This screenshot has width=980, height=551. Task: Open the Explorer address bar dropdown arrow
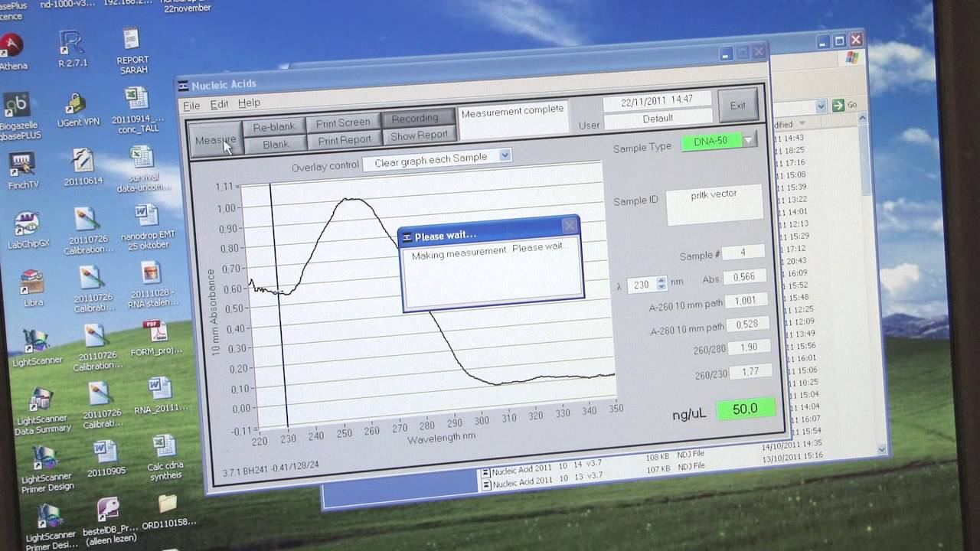click(822, 106)
